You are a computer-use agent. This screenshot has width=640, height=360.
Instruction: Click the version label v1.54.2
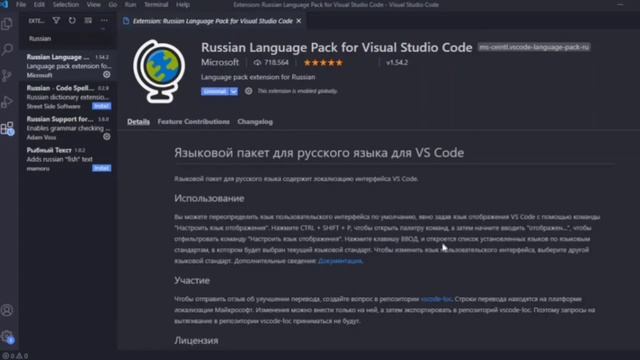(x=397, y=62)
